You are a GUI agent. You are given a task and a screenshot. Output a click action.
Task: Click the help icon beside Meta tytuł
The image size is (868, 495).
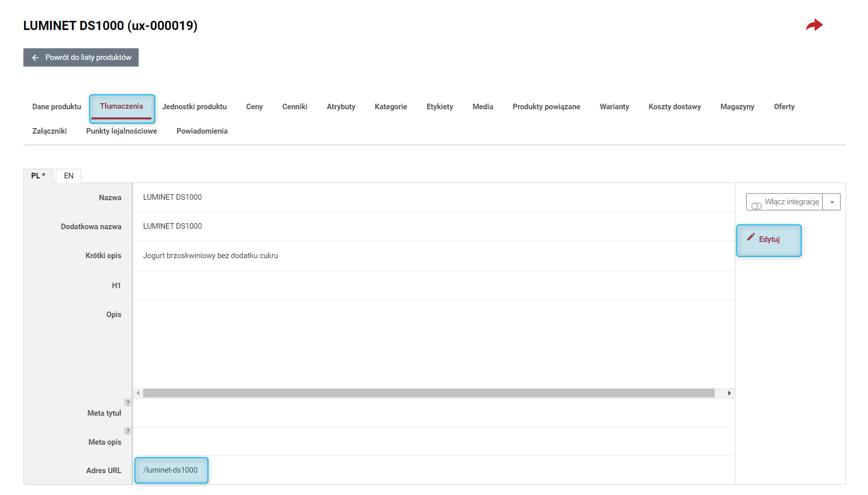(128, 403)
